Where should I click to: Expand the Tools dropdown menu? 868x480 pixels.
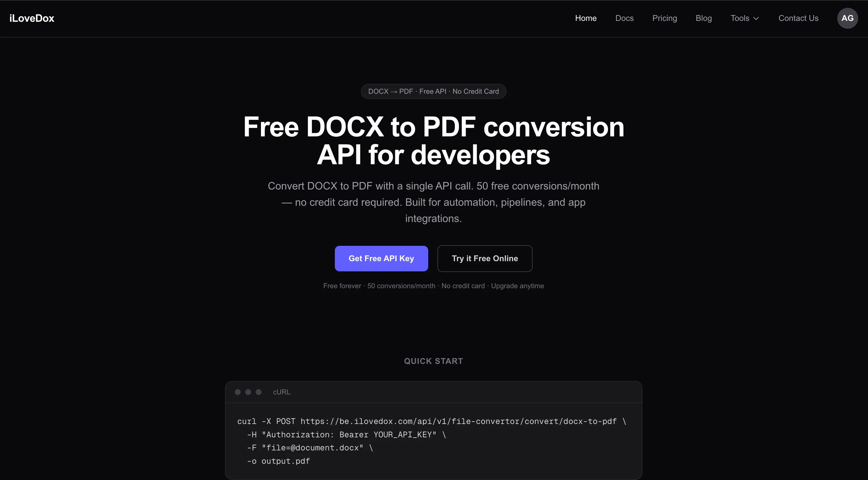coord(745,18)
